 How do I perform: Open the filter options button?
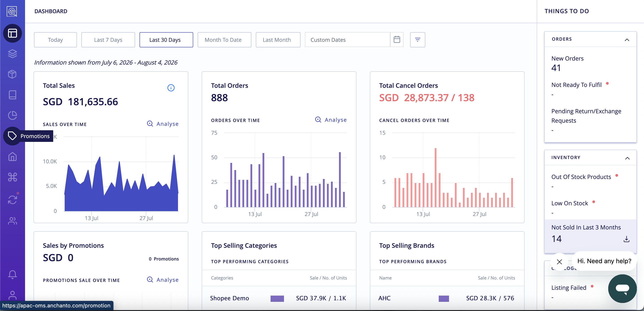click(x=417, y=40)
